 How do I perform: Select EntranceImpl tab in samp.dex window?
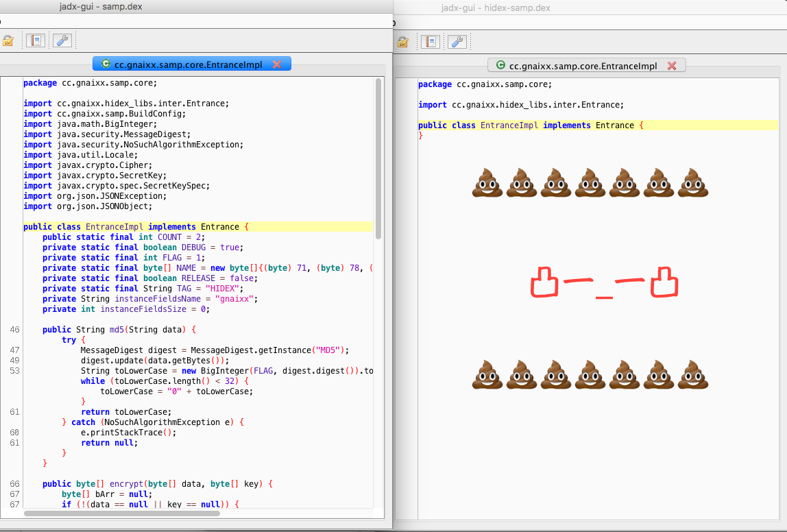(x=192, y=64)
